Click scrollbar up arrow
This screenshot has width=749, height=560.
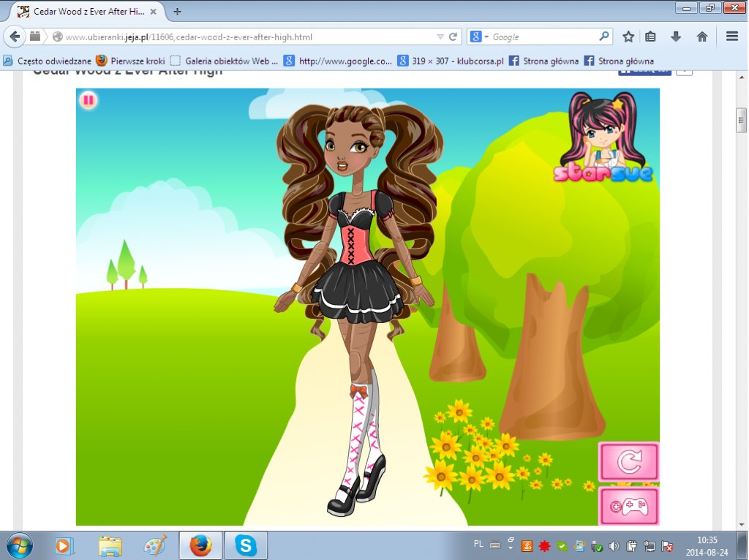(x=742, y=77)
